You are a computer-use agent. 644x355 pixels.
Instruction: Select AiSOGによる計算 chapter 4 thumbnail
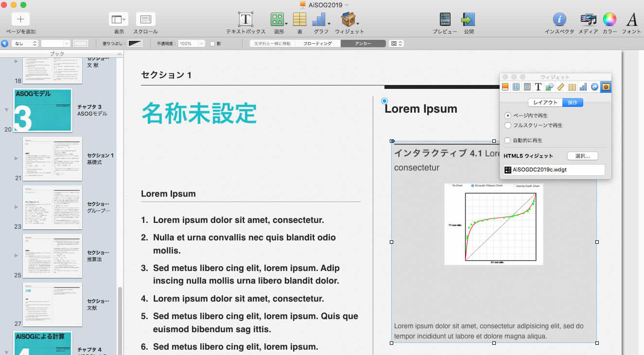point(43,343)
